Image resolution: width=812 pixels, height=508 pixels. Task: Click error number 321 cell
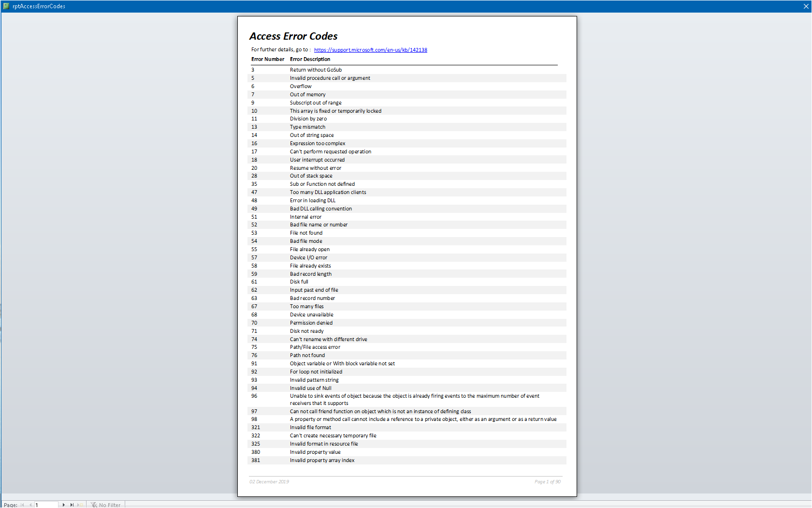click(256, 428)
